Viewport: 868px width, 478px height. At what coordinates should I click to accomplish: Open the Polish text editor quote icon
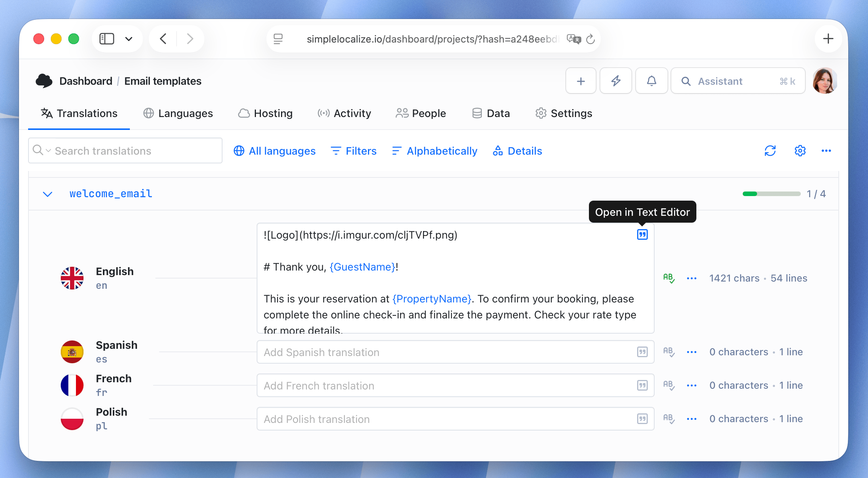(x=642, y=419)
